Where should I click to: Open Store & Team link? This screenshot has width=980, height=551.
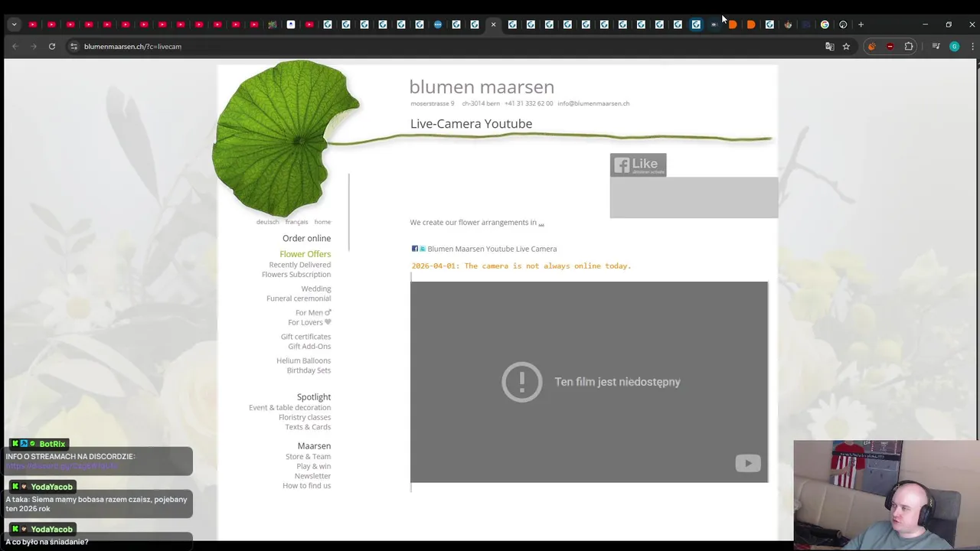[x=308, y=457]
